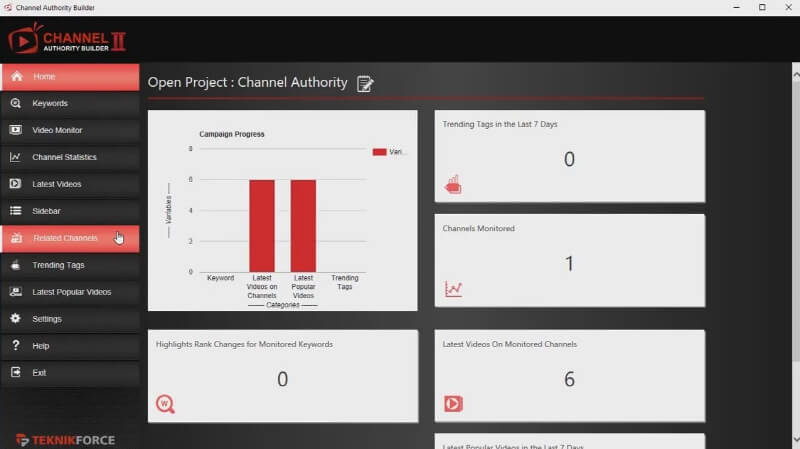This screenshot has width=800, height=449.
Task: Click the red play icon in Latest Videos card
Action: point(453,404)
